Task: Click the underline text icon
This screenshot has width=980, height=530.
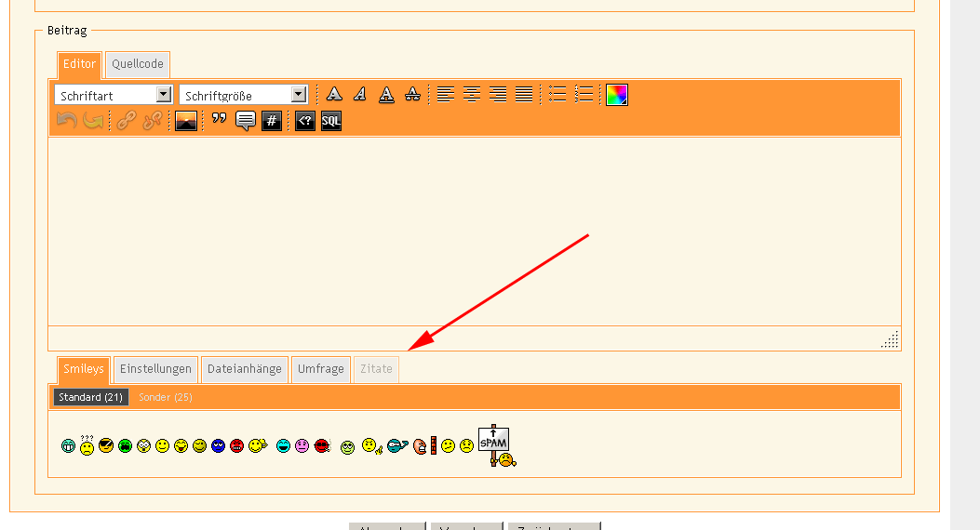Action: (386, 94)
